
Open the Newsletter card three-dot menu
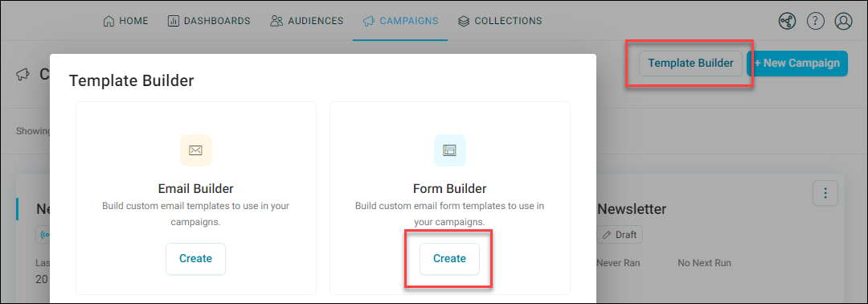(825, 193)
